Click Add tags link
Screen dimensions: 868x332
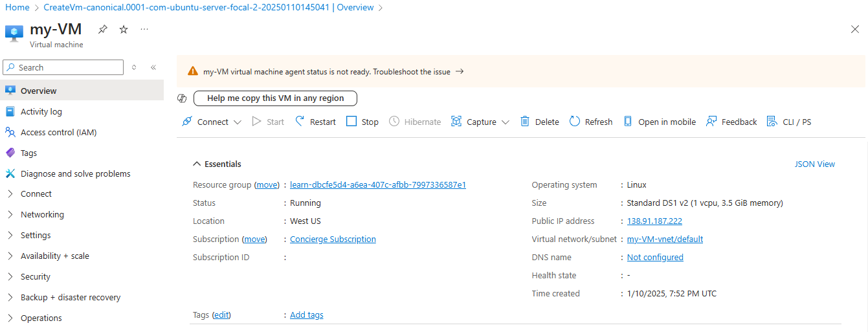click(307, 315)
